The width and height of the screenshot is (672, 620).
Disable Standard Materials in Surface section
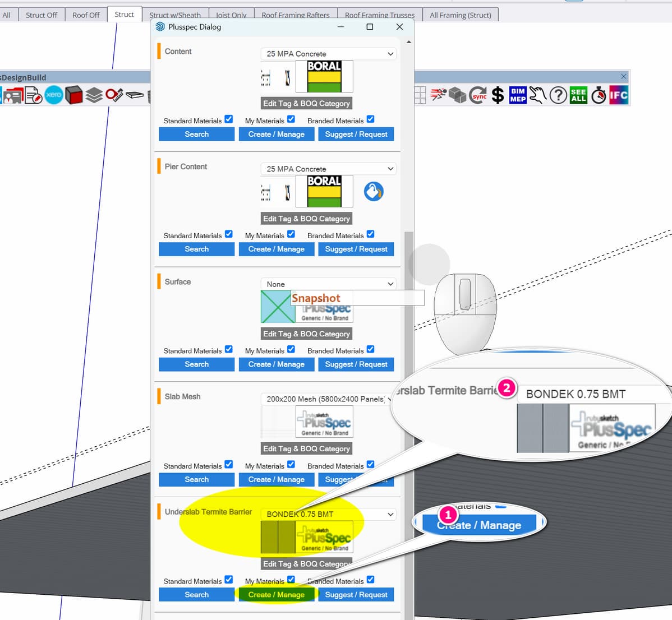229,349
